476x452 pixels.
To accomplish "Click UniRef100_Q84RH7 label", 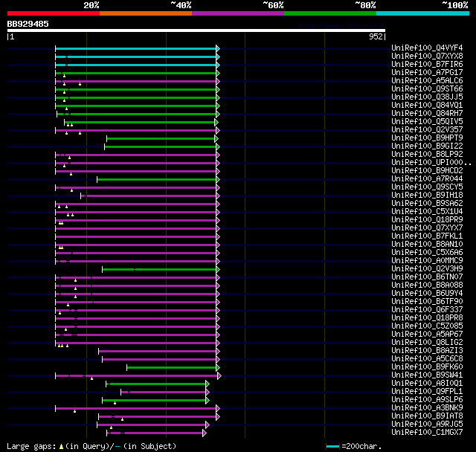I will [427, 114].
